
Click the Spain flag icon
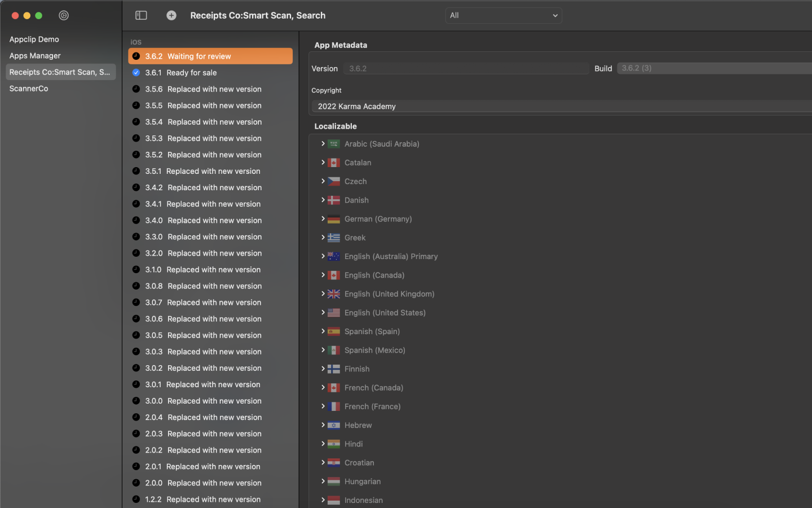pyautogui.click(x=334, y=331)
